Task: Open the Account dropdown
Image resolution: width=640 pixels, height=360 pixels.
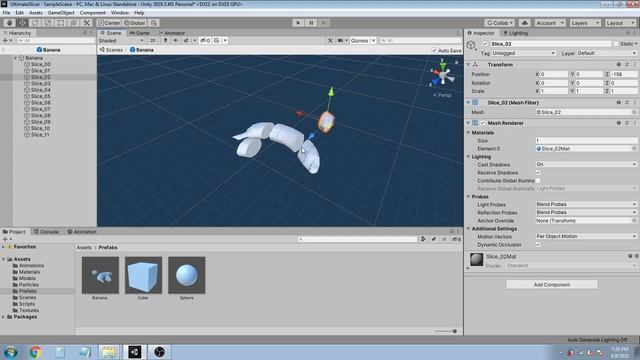Action: (550, 23)
